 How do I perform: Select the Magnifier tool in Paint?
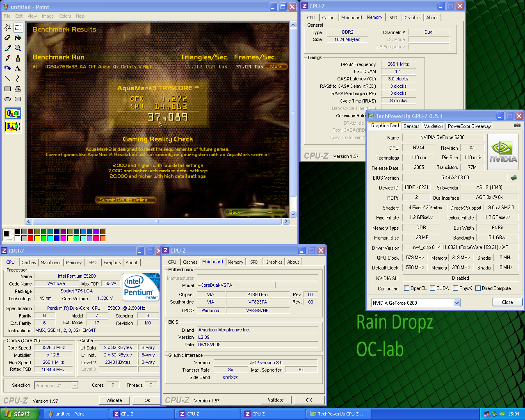[x=18, y=48]
